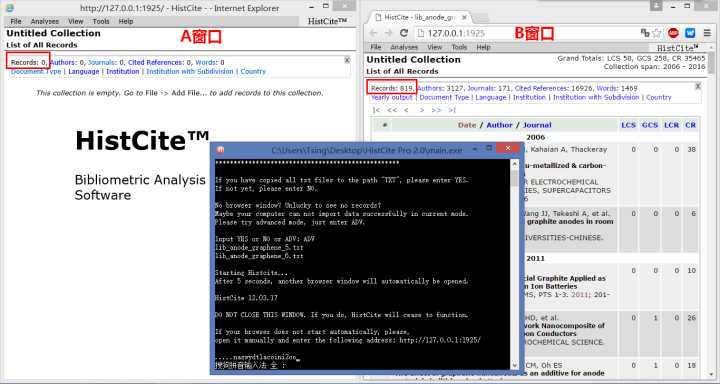This screenshot has width=720, height=384.
Task: Sort by Author column header in window B
Action: coord(499,125)
